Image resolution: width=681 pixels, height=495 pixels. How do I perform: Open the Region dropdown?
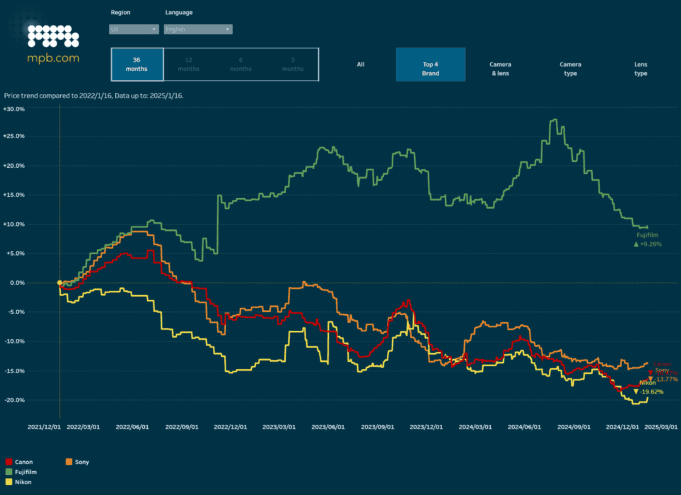[133, 30]
